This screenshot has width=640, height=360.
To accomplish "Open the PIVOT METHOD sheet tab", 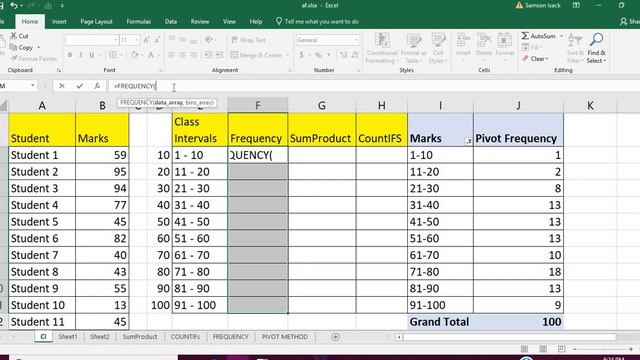I will 284,337.
